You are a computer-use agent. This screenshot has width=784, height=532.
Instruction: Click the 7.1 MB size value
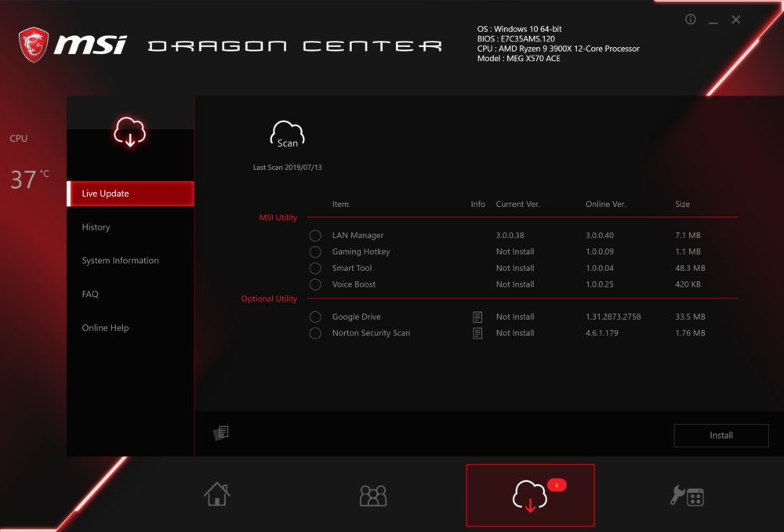coord(688,235)
